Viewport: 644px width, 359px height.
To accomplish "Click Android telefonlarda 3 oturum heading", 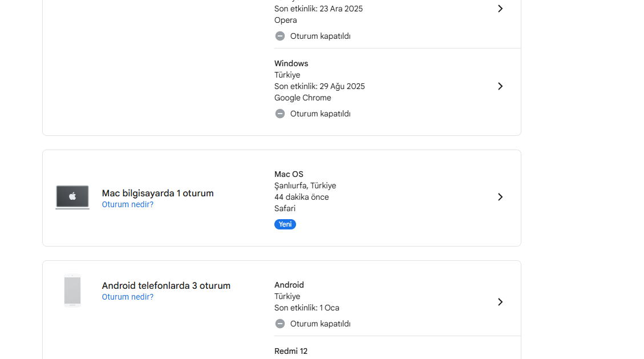I will coord(166,285).
